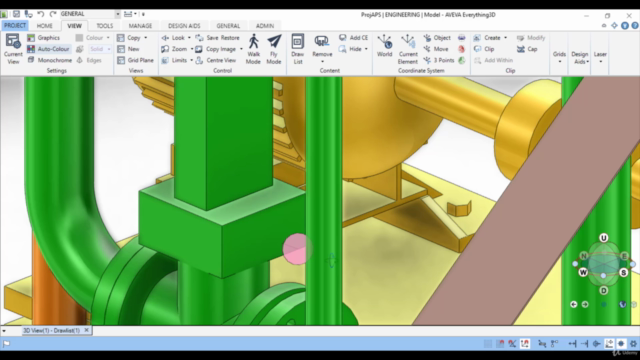The height and width of the screenshot is (360, 640).
Task: Expand the Copy Image dropdown arrow
Action: click(241, 49)
